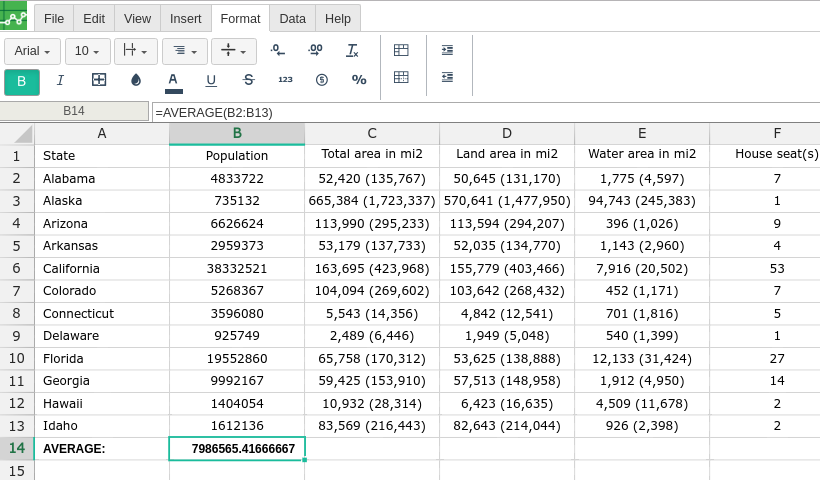Apply currency number format
The height and width of the screenshot is (480, 820).
coord(322,81)
